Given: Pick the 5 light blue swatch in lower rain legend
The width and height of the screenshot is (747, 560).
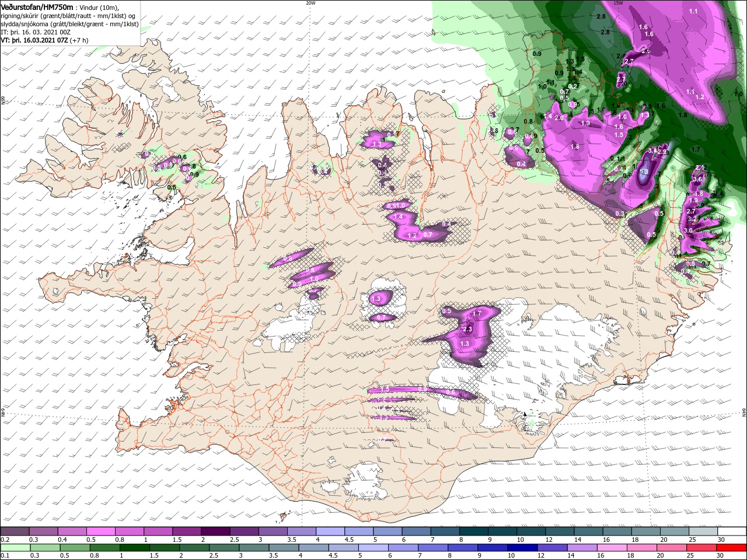Looking at the screenshot, I should point(373,548).
